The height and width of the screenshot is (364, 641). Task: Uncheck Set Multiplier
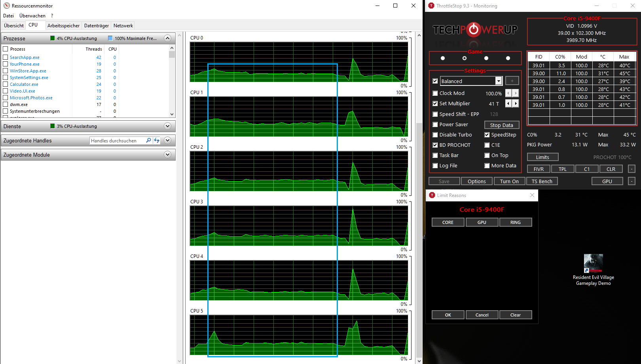pos(435,104)
